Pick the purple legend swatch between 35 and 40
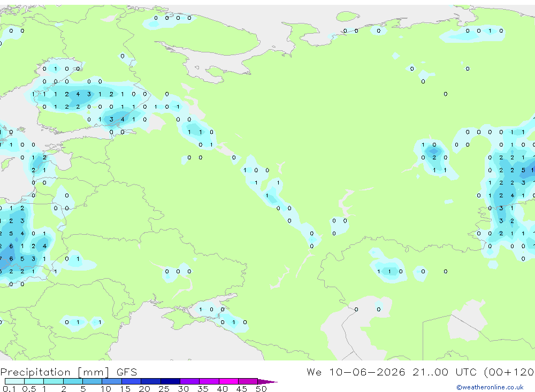This screenshot has width=535, height=392. pyautogui.click(x=209, y=381)
